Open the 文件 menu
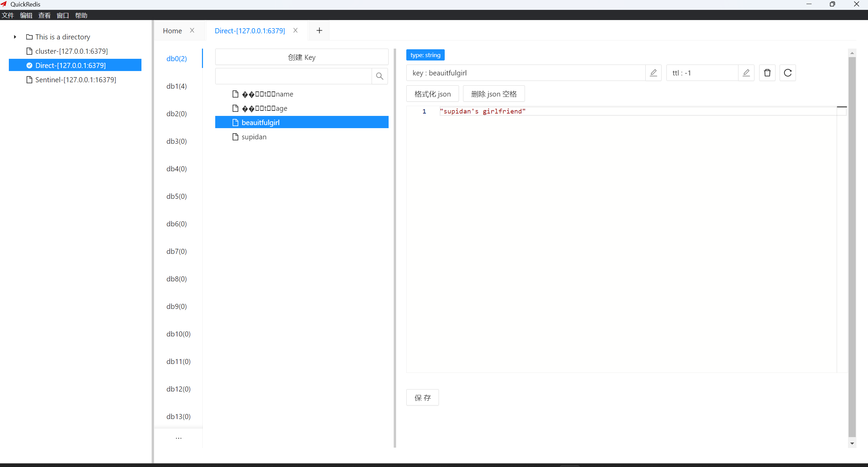This screenshot has width=868, height=467. 7,15
